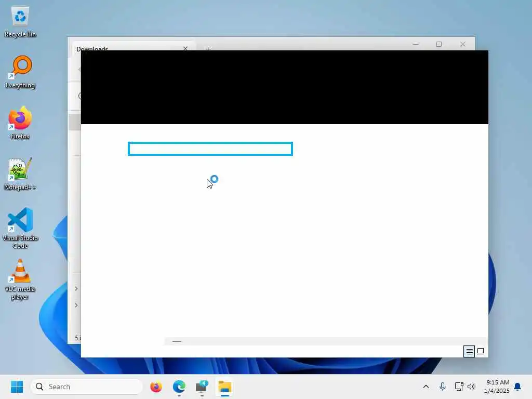Screen dimensions: 532x399
Task: Show hidden system tray icons
Action: [x=426, y=387]
